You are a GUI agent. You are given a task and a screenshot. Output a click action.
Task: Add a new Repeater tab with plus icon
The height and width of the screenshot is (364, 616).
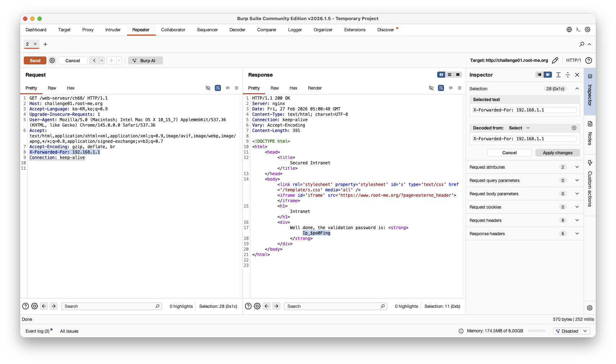point(45,44)
